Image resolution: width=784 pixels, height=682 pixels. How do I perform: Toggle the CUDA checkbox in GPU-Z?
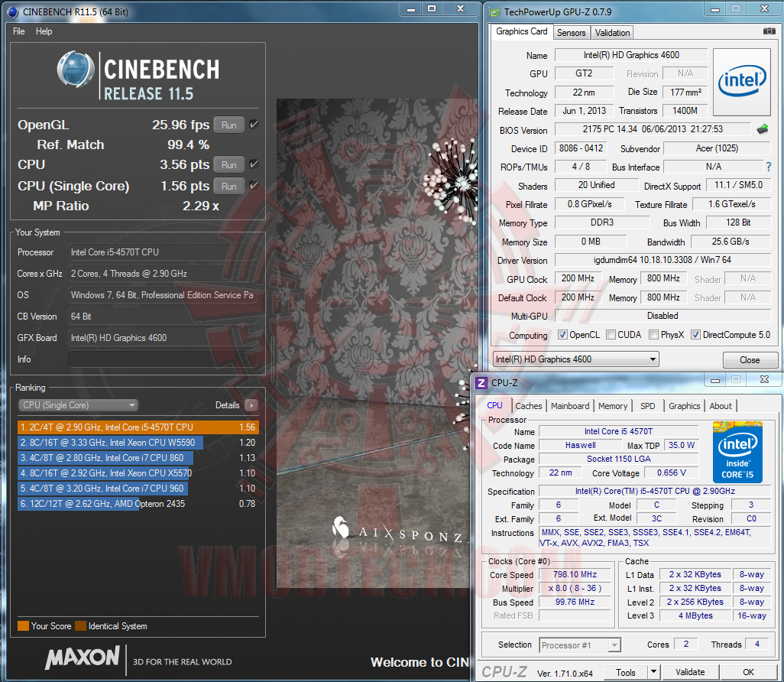pyautogui.click(x=611, y=335)
